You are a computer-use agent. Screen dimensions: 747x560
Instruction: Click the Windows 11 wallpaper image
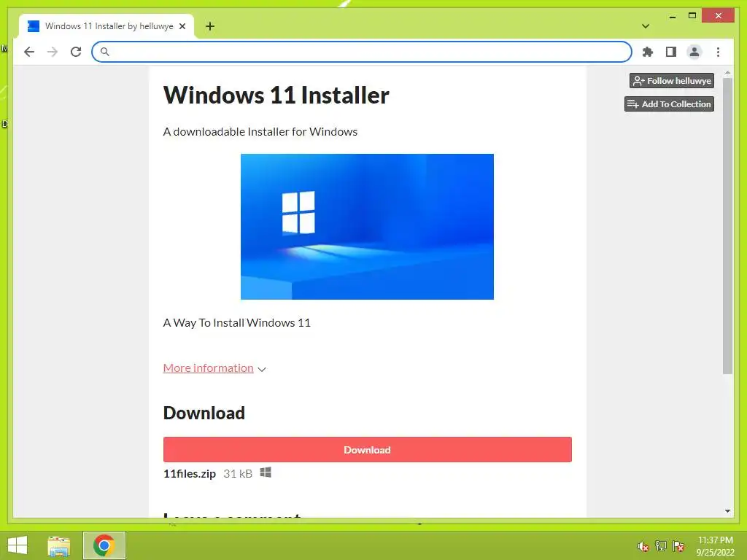367,227
